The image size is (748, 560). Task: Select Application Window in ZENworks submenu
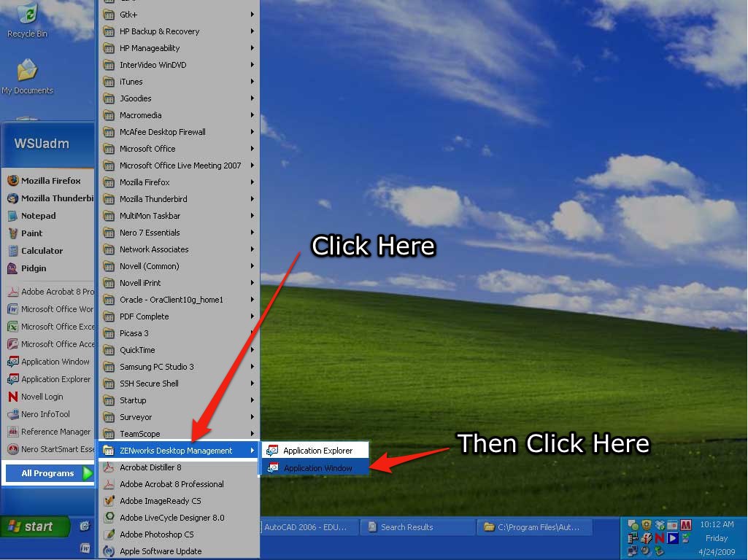[x=317, y=468]
